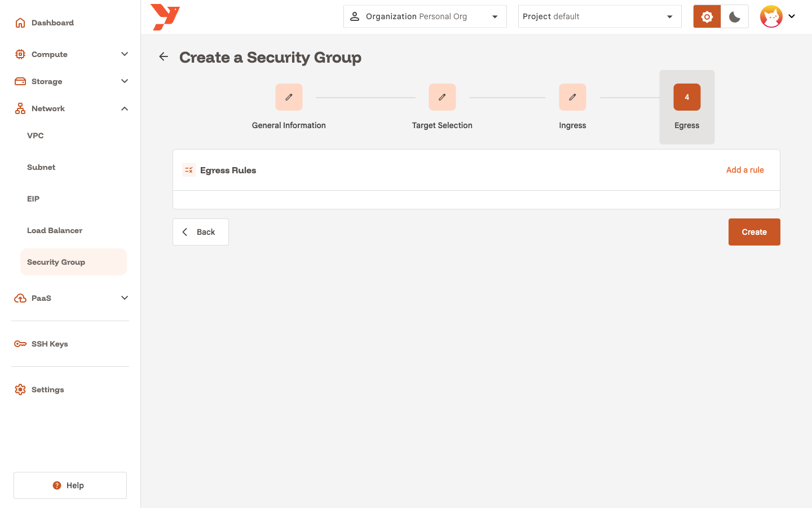Click the SSH Keys label

coord(50,344)
